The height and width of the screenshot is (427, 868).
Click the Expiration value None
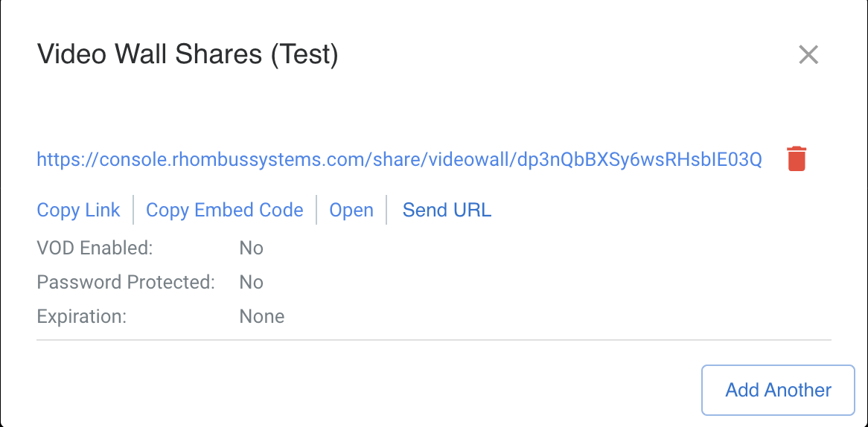pos(261,316)
